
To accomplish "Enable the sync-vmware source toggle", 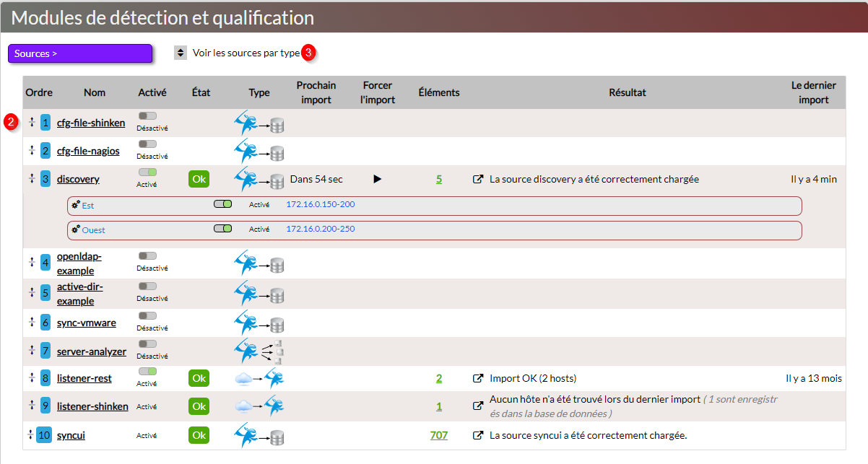I will [147, 316].
